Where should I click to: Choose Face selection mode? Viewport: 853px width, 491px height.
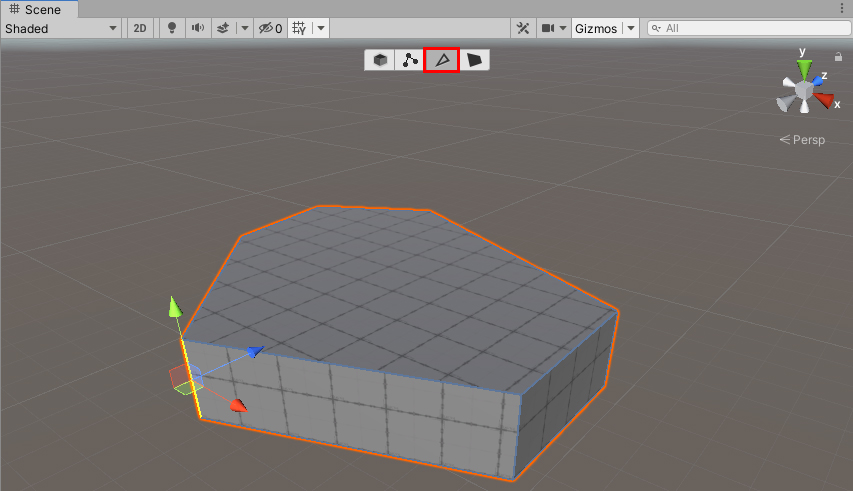point(474,60)
